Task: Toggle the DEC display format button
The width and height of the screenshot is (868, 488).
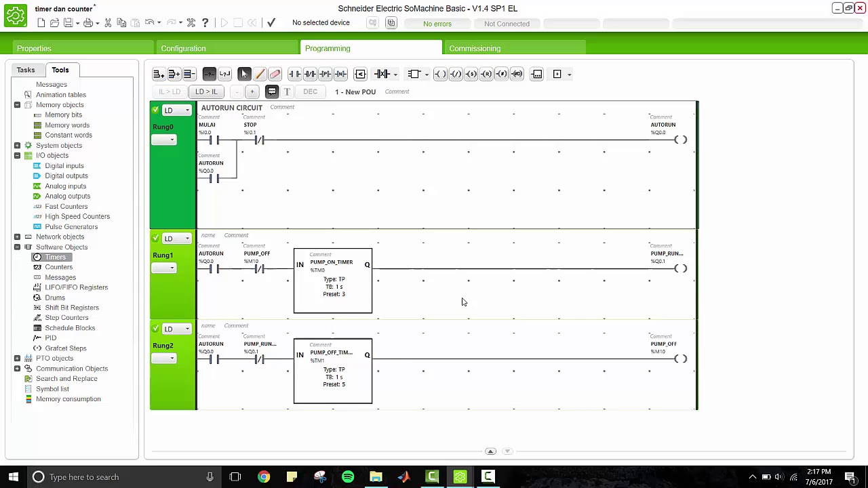Action: pyautogui.click(x=310, y=91)
